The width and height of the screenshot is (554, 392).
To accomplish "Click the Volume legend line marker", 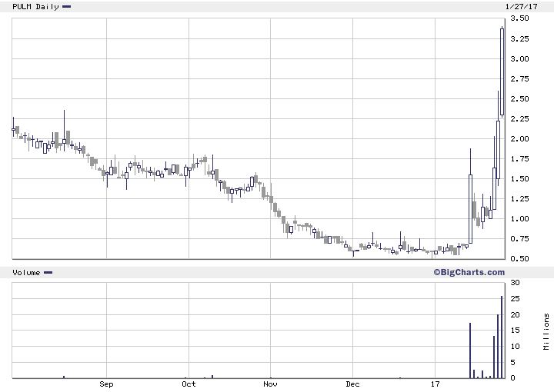I will click(48, 272).
